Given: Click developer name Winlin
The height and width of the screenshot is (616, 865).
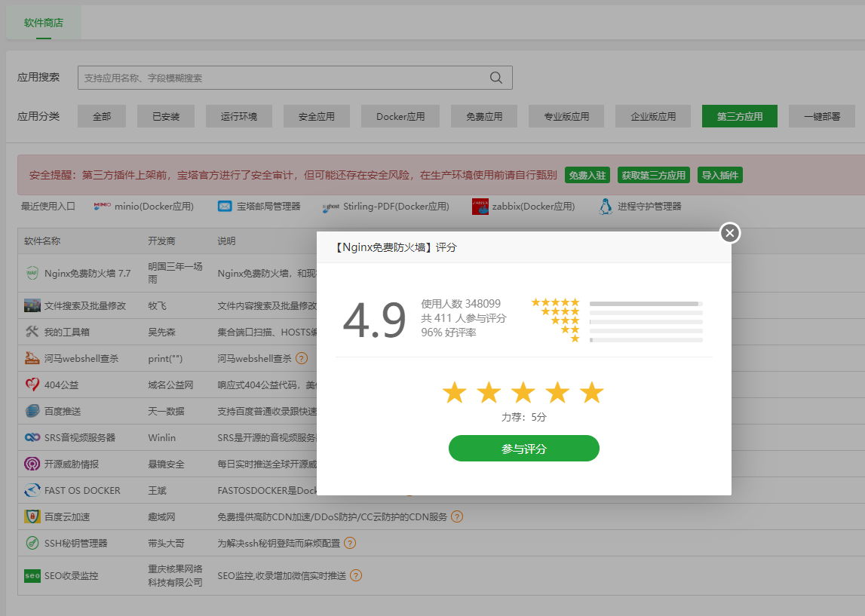Looking at the screenshot, I should (x=161, y=437).
